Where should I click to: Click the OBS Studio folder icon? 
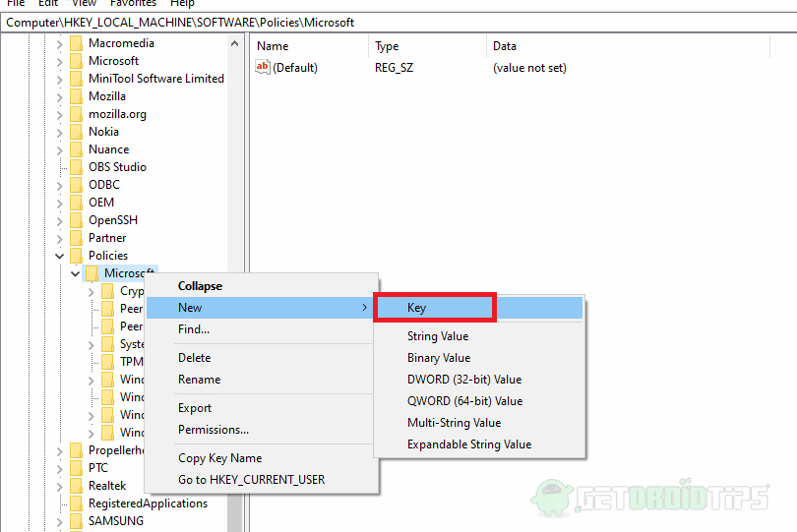point(75,167)
